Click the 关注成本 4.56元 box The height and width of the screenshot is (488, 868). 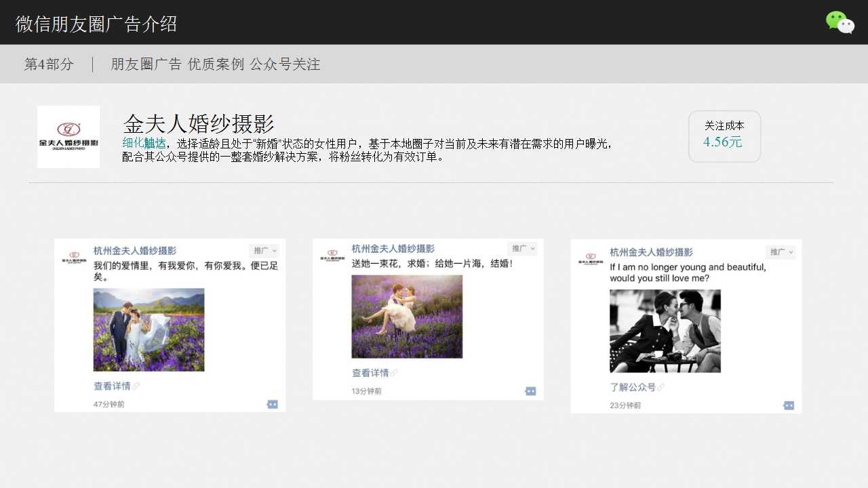[x=724, y=136]
